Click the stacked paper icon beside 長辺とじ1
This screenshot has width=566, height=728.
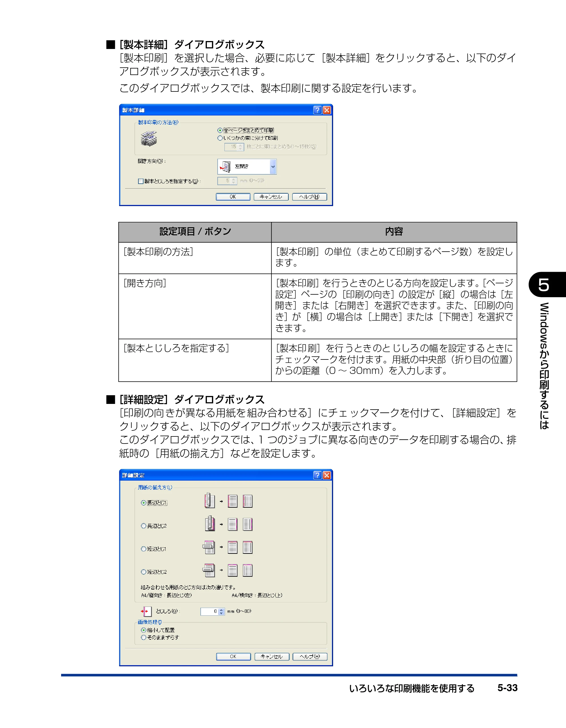(x=209, y=501)
